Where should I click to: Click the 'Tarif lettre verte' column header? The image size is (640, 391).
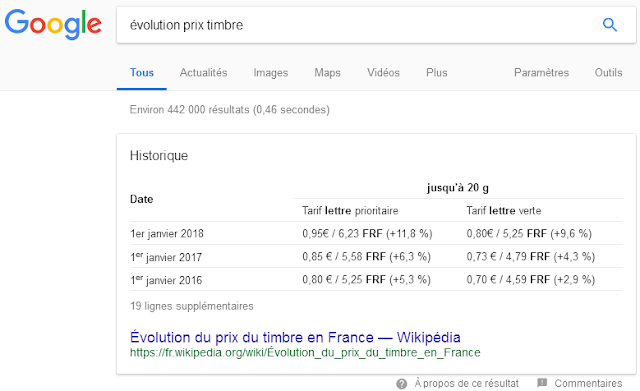[504, 211]
